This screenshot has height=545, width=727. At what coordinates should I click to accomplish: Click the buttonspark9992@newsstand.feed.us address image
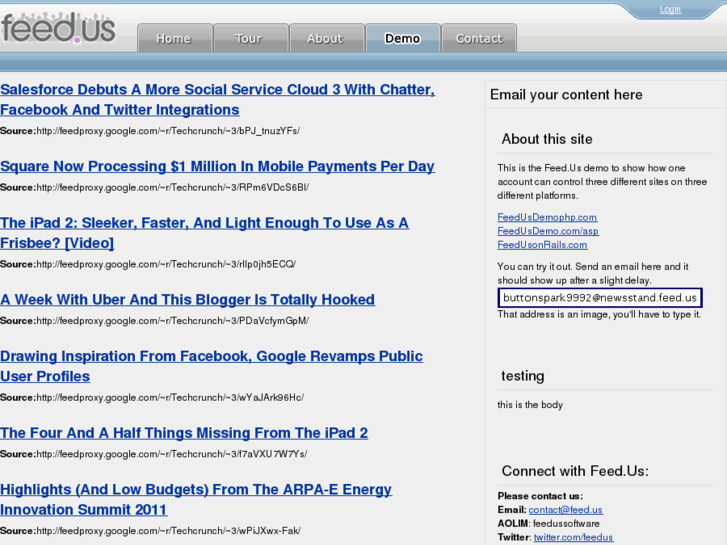tap(600, 298)
